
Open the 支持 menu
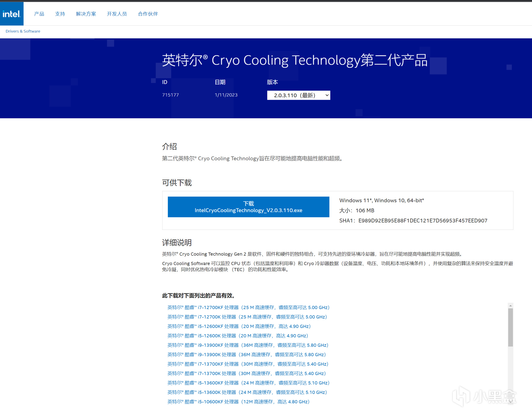coord(60,14)
